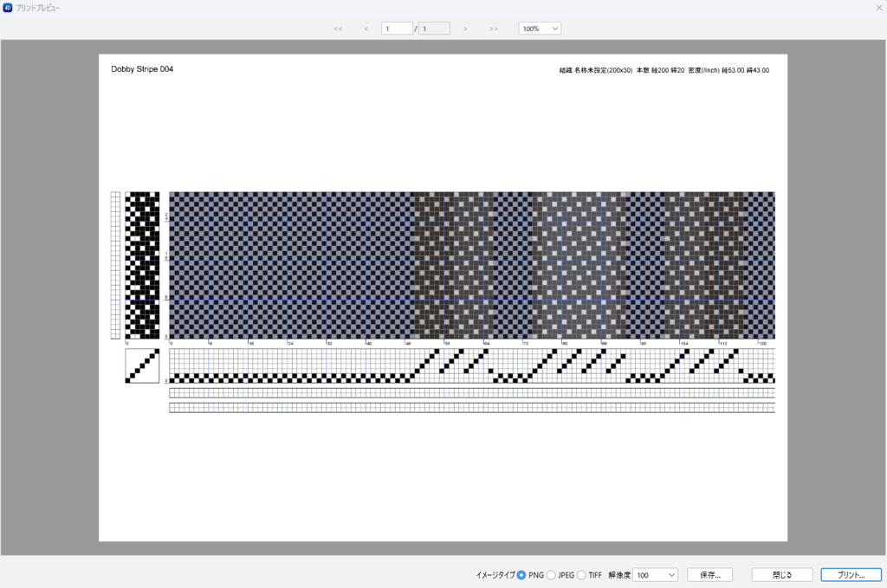
Task: Go to previous page with < arrow
Action: pyautogui.click(x=366, y=29)
